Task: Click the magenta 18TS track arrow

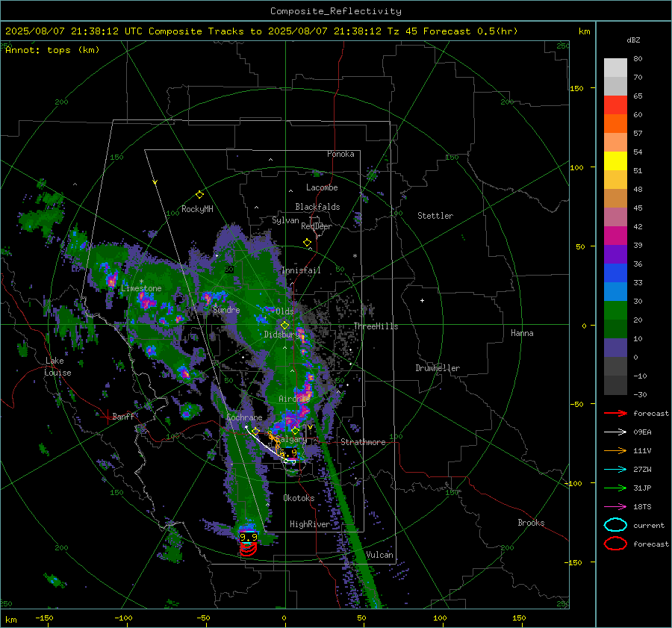Action: (x=615, y=507)
